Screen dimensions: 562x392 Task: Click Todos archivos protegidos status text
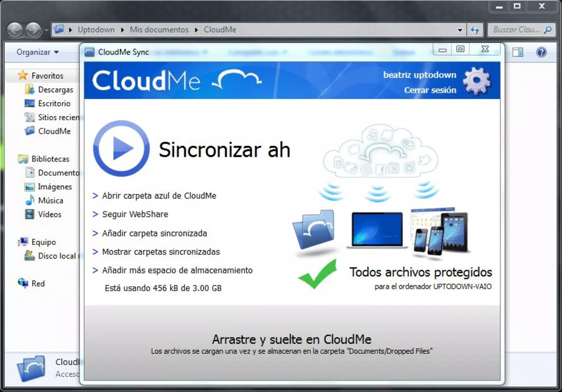pos(420,272)
